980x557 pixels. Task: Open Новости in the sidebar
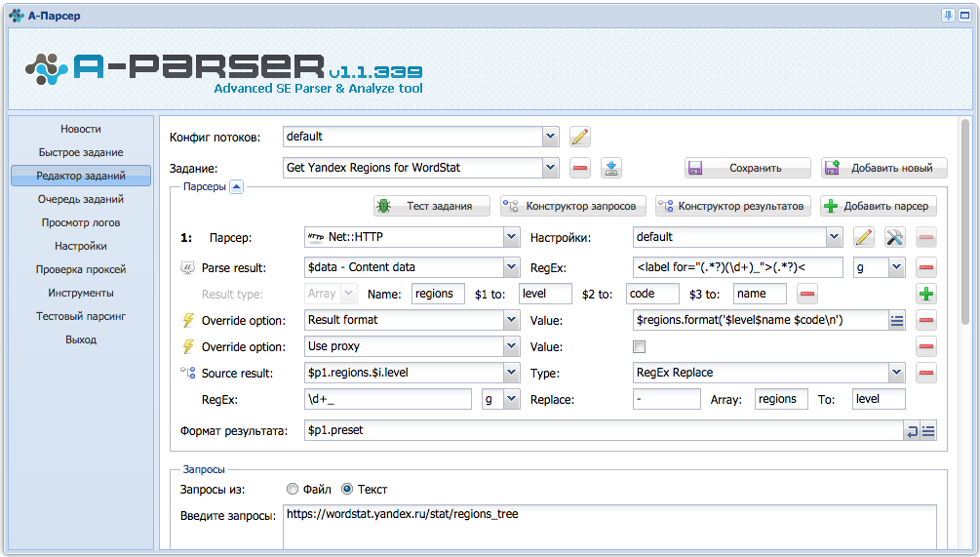pyautogui.click(x=81, y=129)
